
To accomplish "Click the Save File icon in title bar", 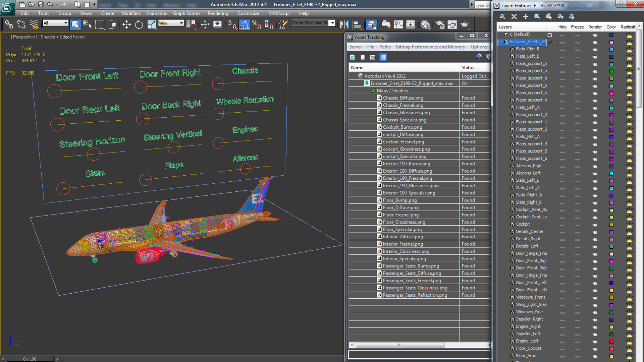I will coord(41,4).
